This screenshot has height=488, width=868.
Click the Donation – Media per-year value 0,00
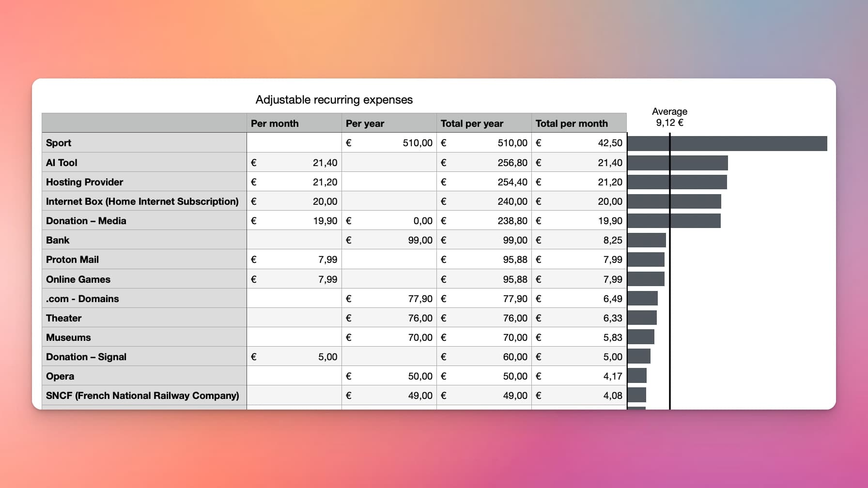point(389,221)
